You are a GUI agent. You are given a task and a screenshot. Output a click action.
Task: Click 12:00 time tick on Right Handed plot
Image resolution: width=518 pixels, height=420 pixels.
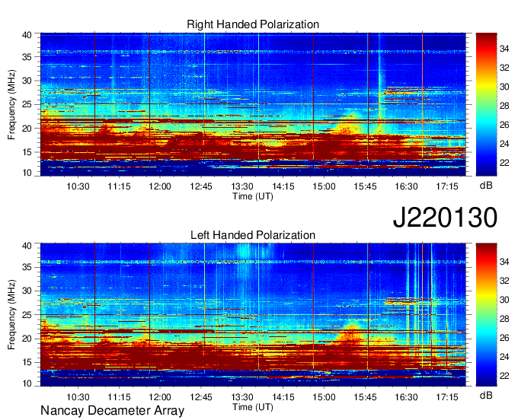pos(160,186)
